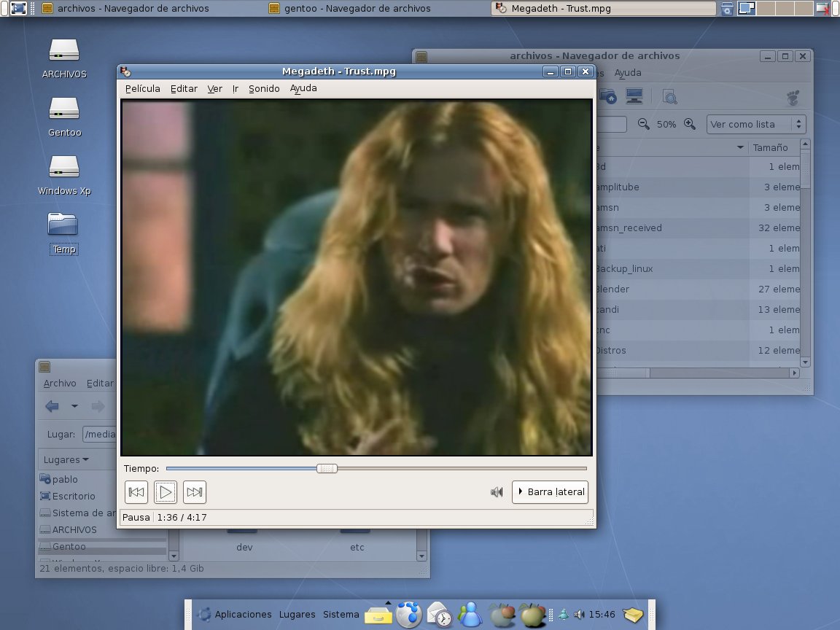Screen dimensions: 840x630
Task: Open the Sistema menu in bottom panel
Action: (341, 615)
